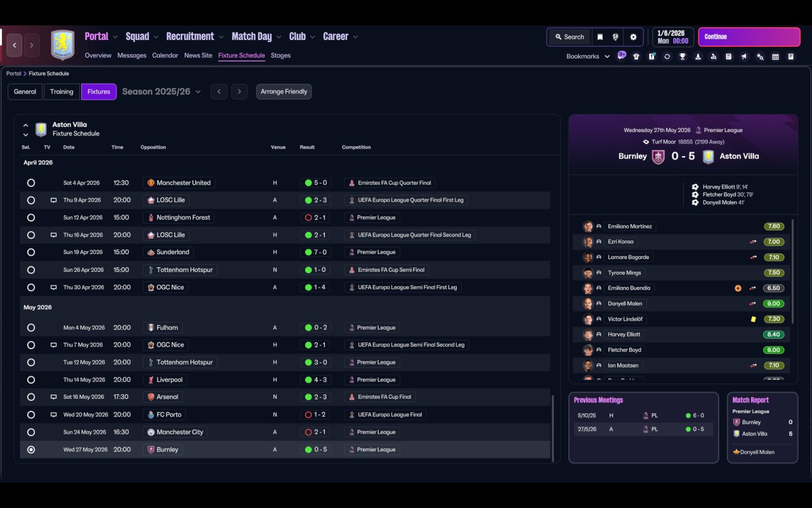The image size is (812, 508).
Task: Click the Aston Villa club crest
Action: pos(63,45)
